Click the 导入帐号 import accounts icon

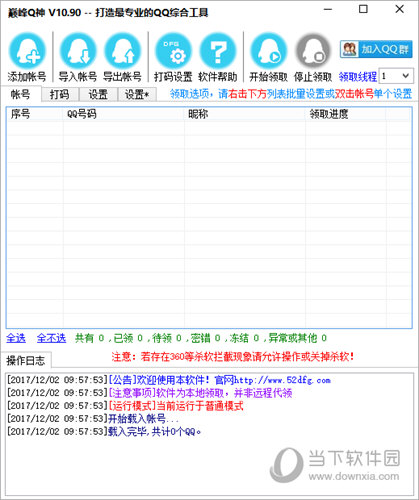tap(78, 51)
